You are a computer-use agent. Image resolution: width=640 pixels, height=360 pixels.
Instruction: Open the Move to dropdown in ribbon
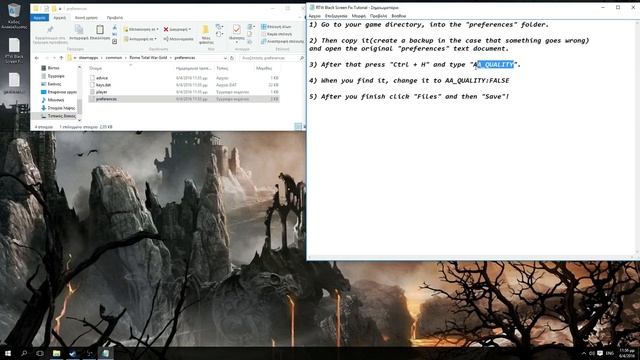click(x=141, y=29)
